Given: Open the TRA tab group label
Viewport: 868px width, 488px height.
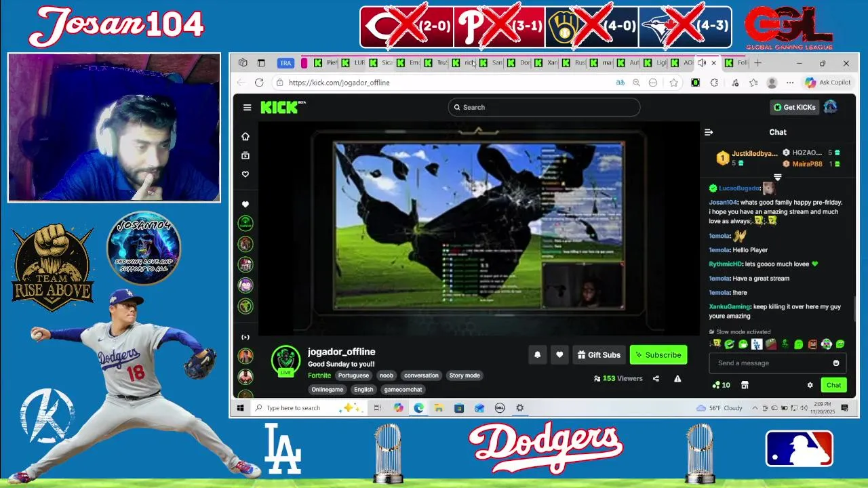Looking at the screenshot, I should click(285, 63).
